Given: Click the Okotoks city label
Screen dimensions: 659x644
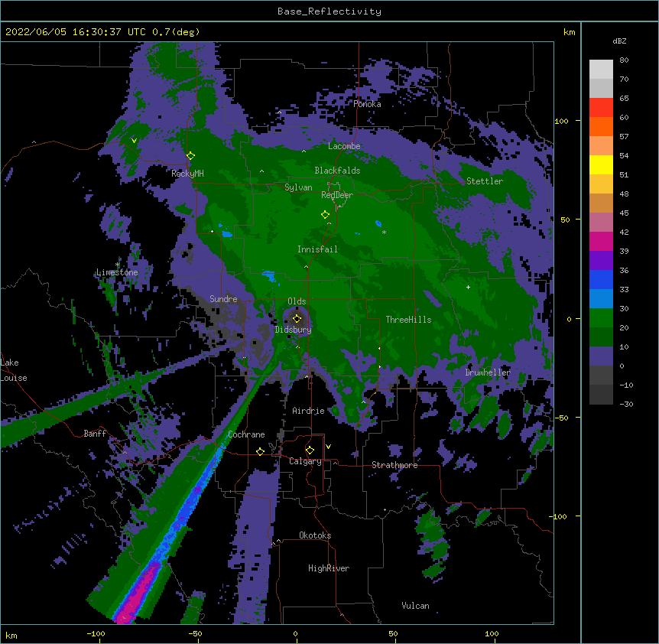Looking at the screenshot, I should coord(315,535).
